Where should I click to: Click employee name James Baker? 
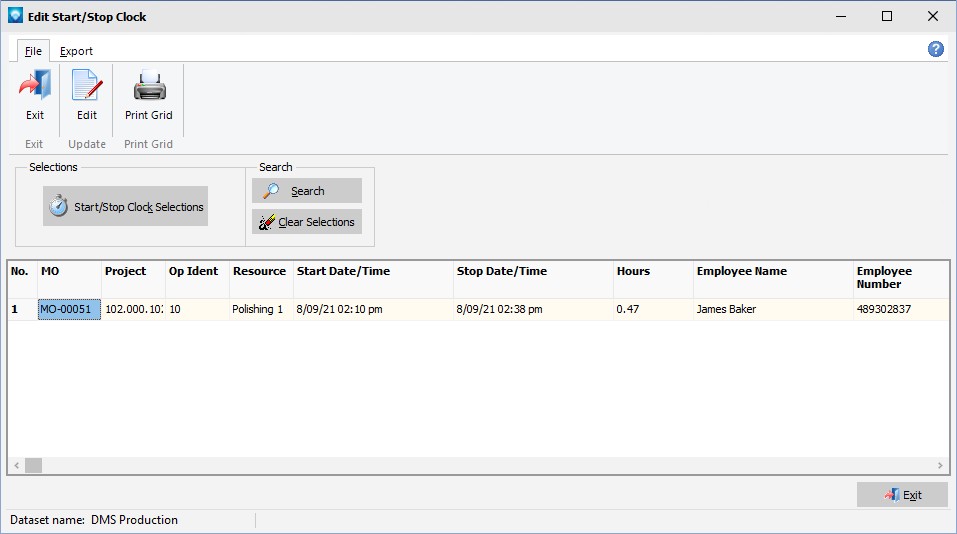[x=773, y=309]
